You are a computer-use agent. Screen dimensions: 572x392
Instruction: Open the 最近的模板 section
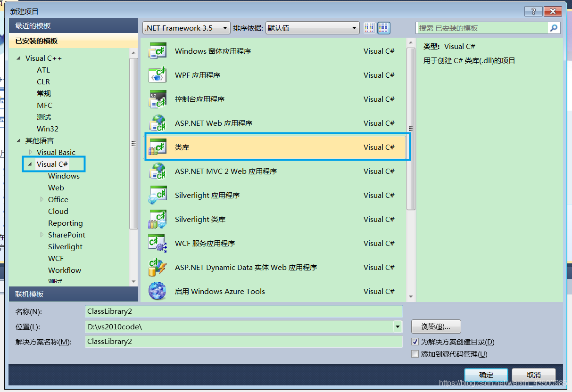pos(74,25)
